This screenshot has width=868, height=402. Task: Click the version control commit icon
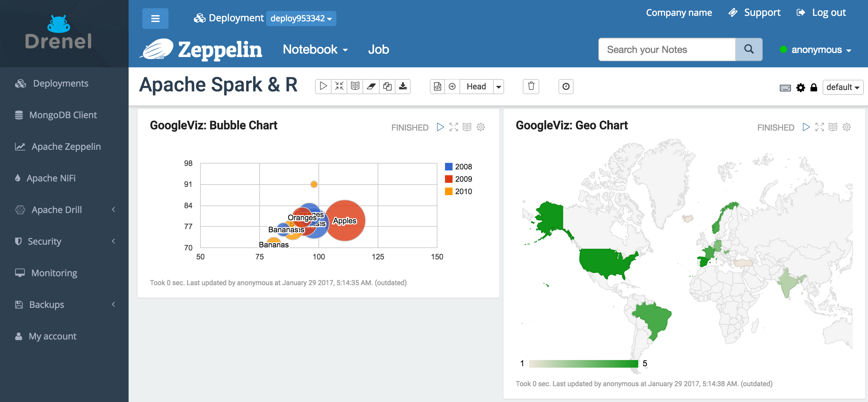[437, 86]
